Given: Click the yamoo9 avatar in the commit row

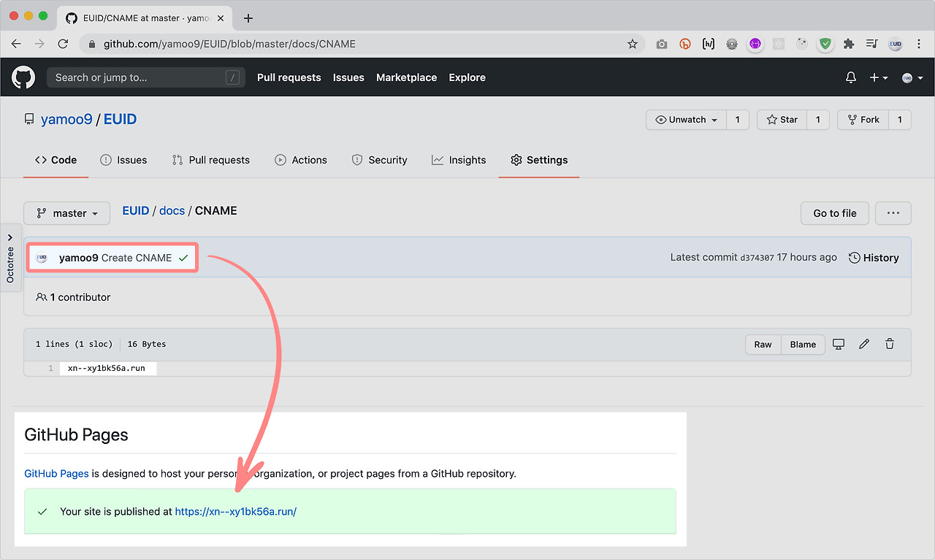Looking at the screenshot, I should point(42,258).
